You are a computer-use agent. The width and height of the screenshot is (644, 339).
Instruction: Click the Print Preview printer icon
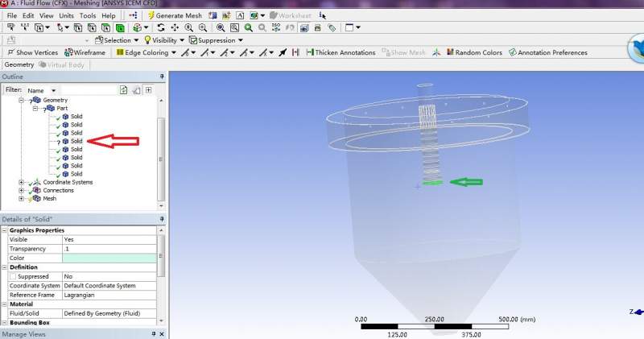317,27
